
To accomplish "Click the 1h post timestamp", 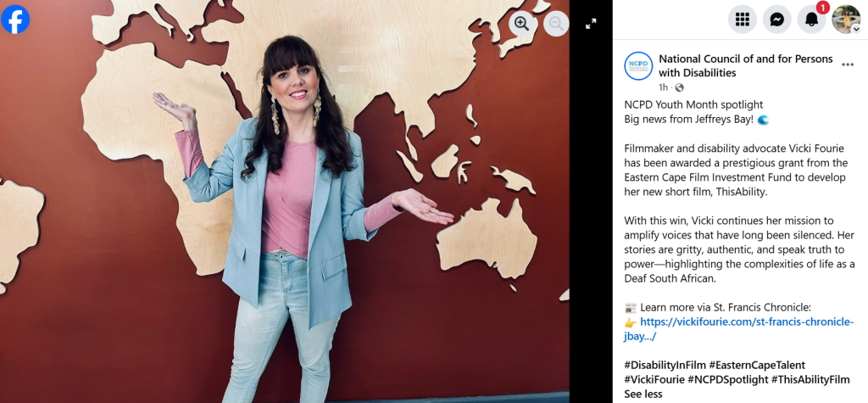I will coord(663,87).
